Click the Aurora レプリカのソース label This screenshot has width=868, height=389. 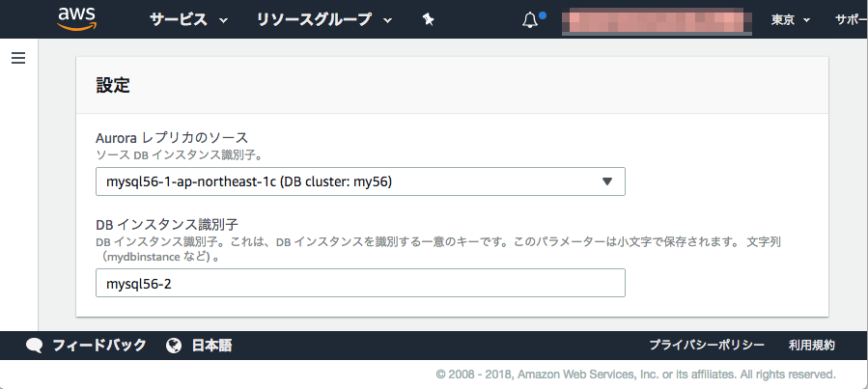pyautogui.click(x=172, y=138)
